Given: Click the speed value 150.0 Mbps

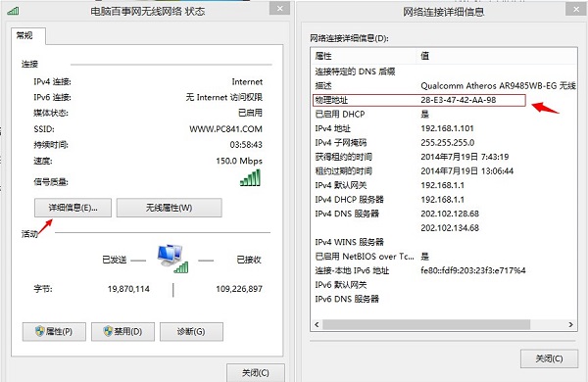Looking at the screenshot, I should click(x=239, y=162).
